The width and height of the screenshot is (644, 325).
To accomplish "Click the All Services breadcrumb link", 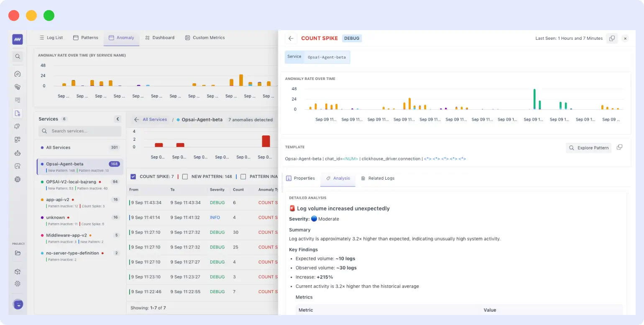I will point(155,120).
